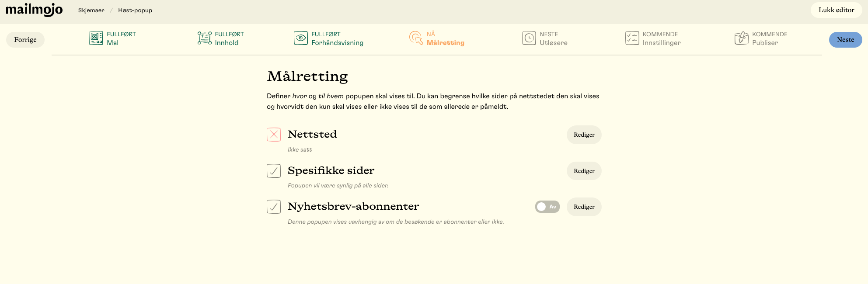868x284 pixels.
Task: Open the Skjemaer breadcrumb link
Action: [x=91, y=10]
